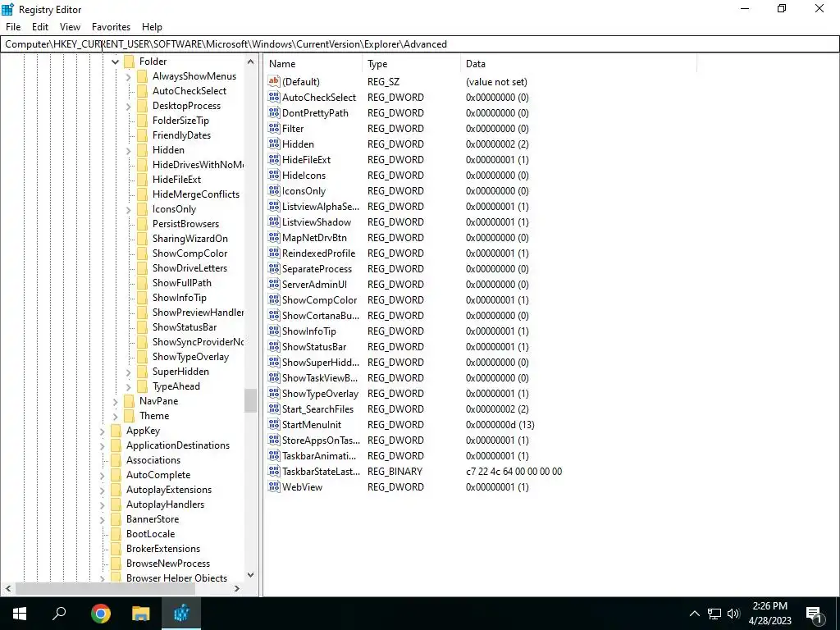Click the registry path address bar
Viewport: 840px width, 630px height.
coord(420,44)
